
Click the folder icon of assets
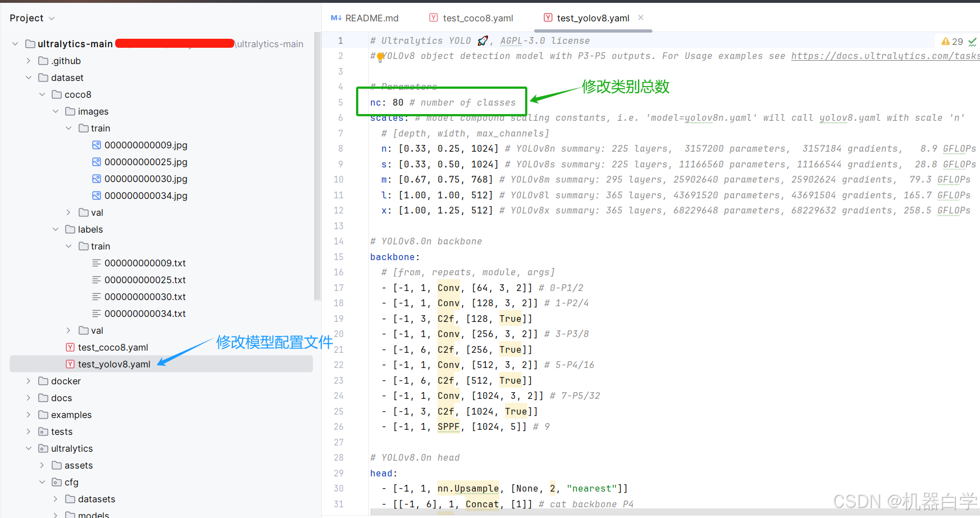tap(57, 465)
